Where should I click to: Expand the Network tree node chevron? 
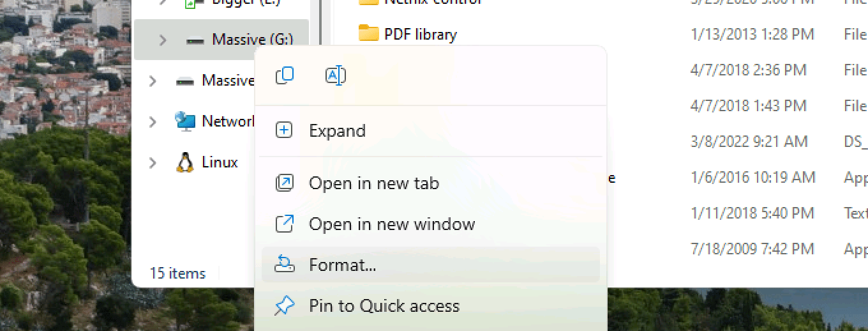tap(153, 121)
